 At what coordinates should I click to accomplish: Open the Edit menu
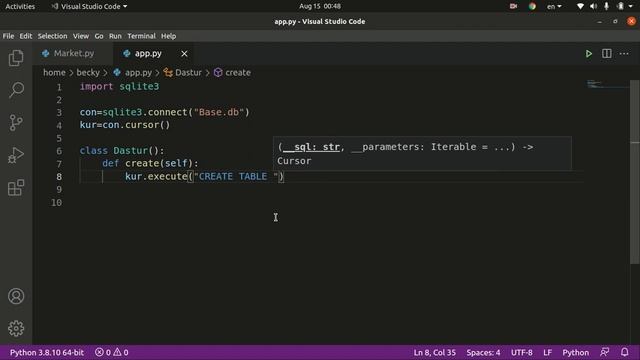coord(26,36)
